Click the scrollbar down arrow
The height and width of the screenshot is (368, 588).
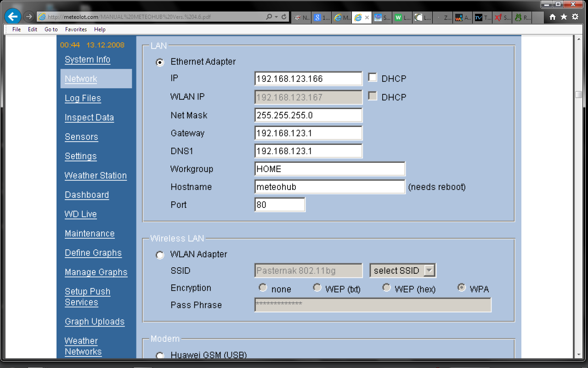click(579, 355)
